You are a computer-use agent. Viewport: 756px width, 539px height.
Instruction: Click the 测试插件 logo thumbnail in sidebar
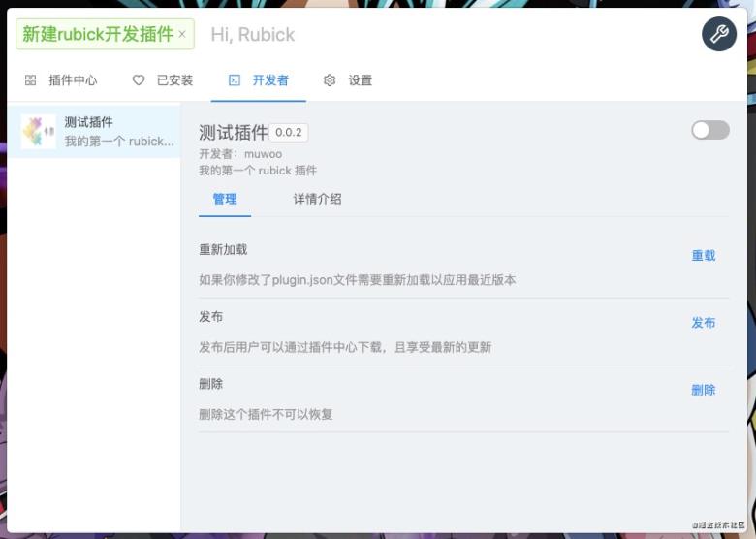coord(39,131)
